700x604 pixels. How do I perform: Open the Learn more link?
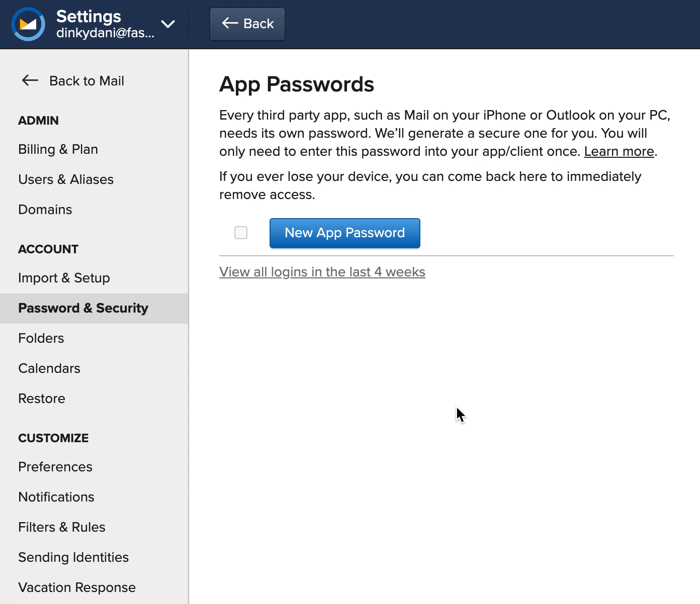[x=619, y=151]
